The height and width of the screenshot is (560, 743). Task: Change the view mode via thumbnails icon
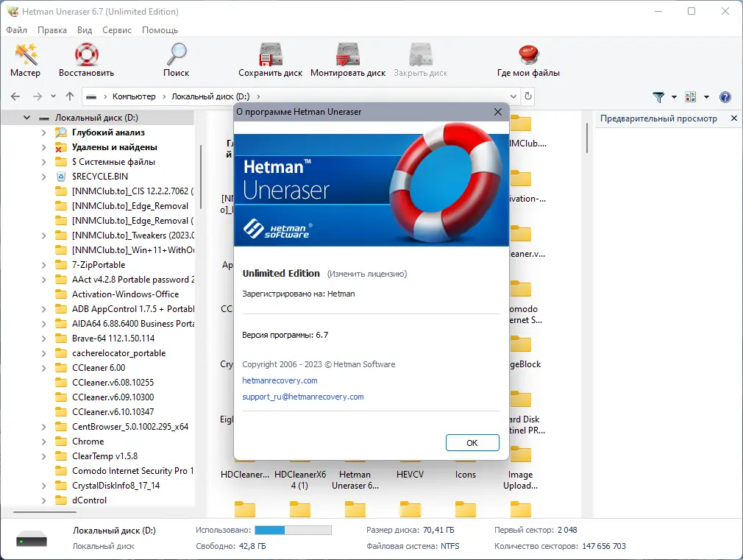(x=690, y=96)
